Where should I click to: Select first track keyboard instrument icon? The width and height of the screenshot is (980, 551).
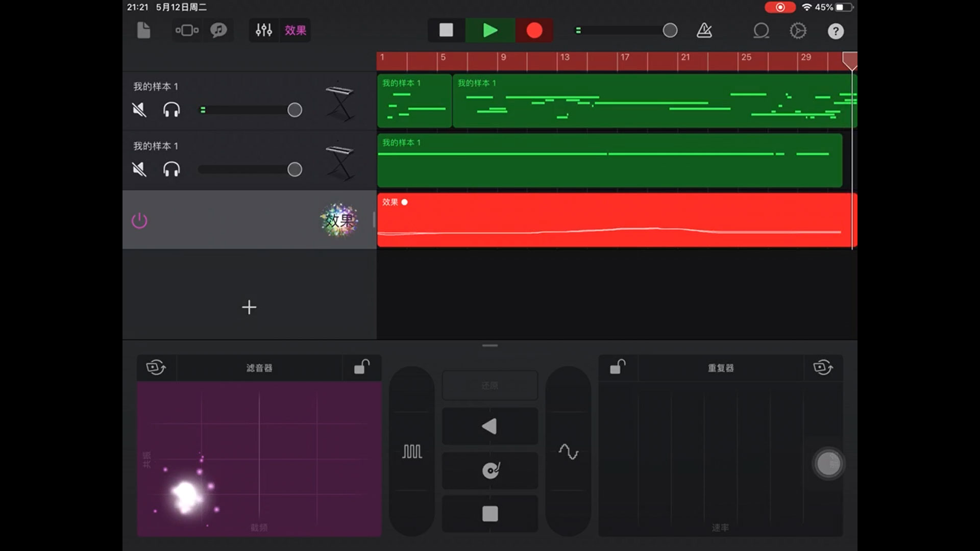click(x=340, y=102)
